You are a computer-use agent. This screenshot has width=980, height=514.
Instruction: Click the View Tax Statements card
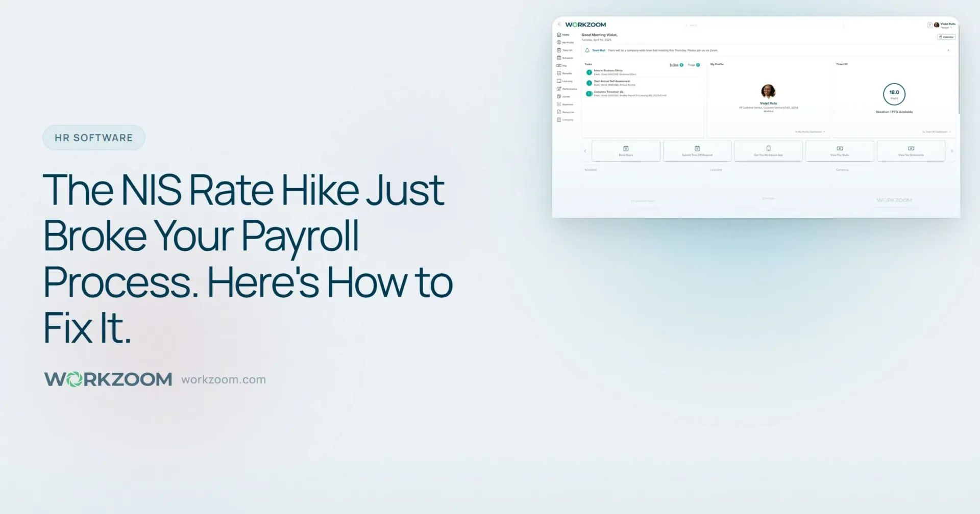[911, 151]
